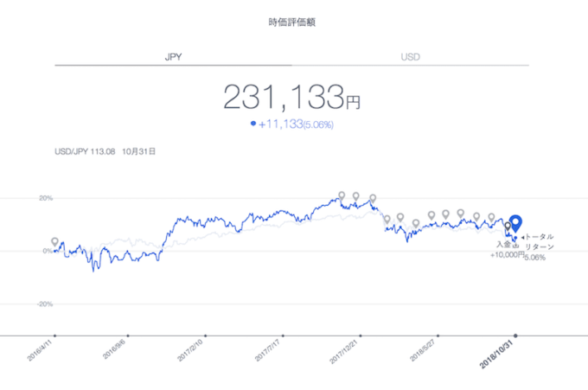Image resolution: width=588 pixels, height=390 pixels.
Task: Click the bold 2018/10/31 date label
Action: pos(496,355)
